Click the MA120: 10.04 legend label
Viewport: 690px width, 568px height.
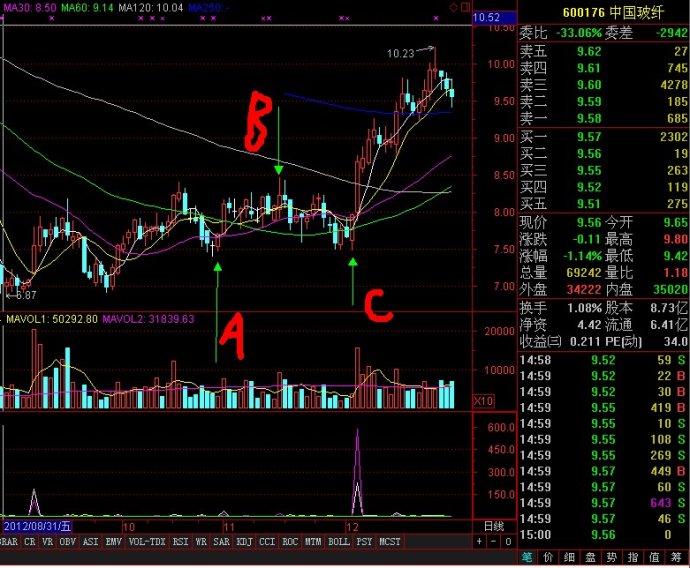coord(151,7)
